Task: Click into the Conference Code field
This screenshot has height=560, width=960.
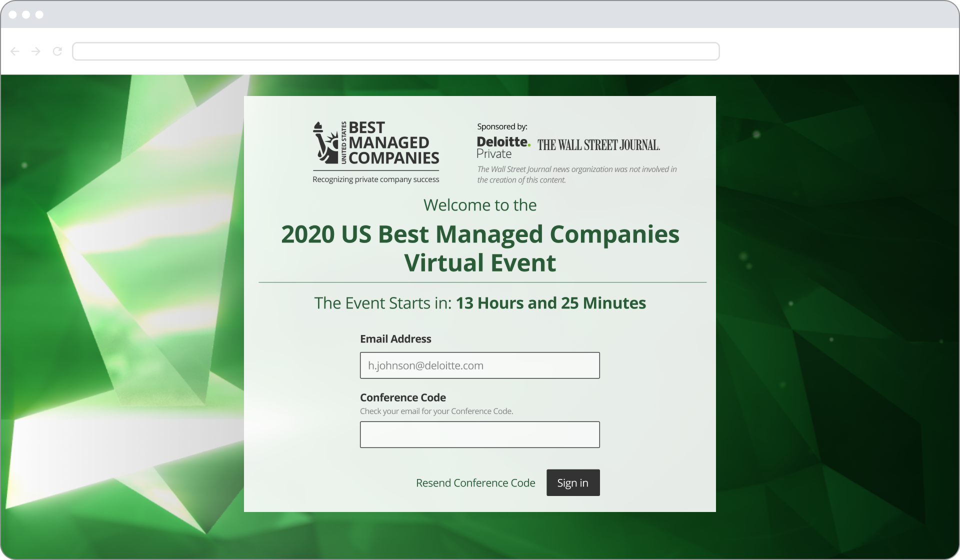Action: pyautogui.click(x=479, y=434)
